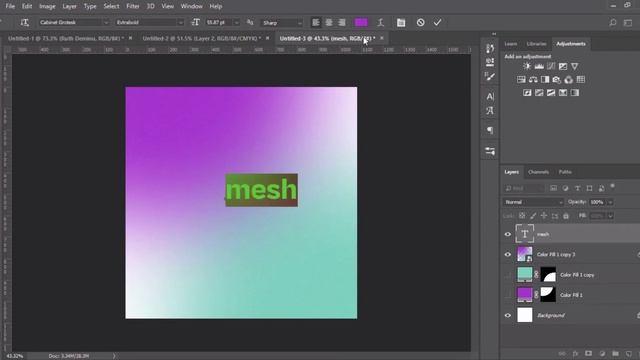Create new fill or adjustment layer from footer
This screenshot has height=360, width=640.
(602, 353)
